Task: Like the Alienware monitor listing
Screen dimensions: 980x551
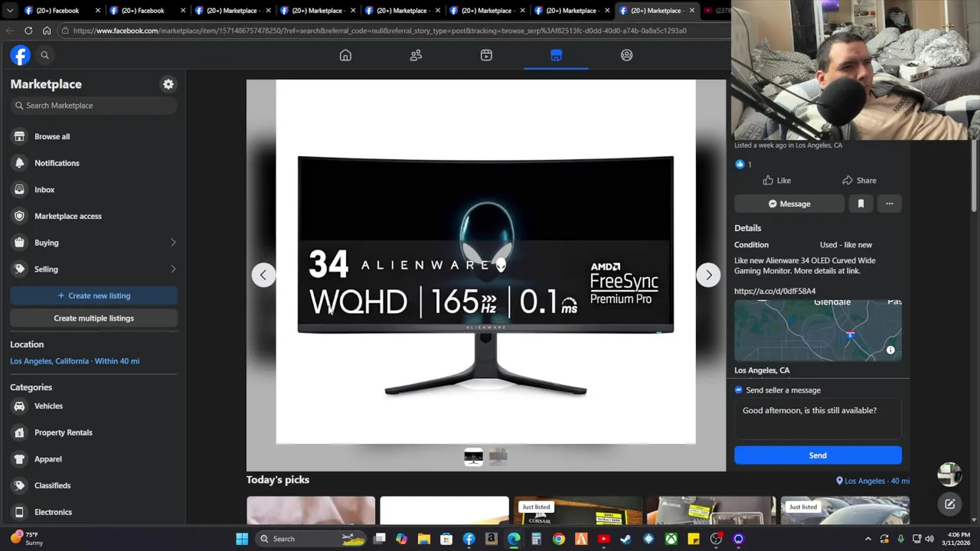Action: point(776,181)
